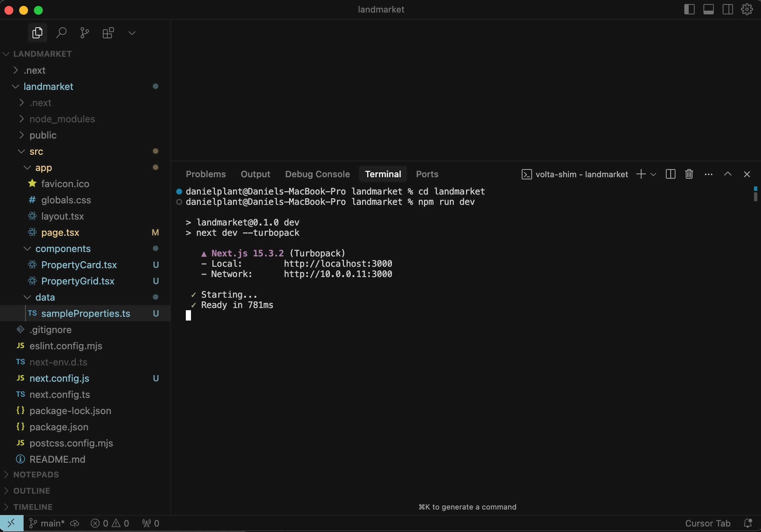Click the main* git branch button
761x532 pixels.
tap(47, 523)
